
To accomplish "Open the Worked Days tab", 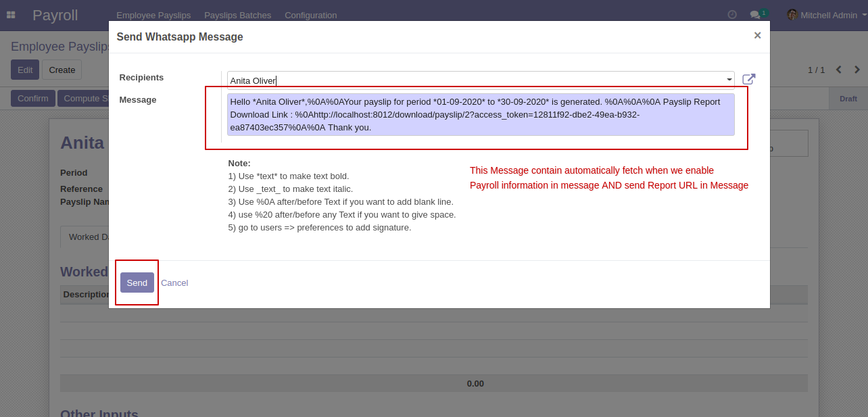I will point(85,237).
